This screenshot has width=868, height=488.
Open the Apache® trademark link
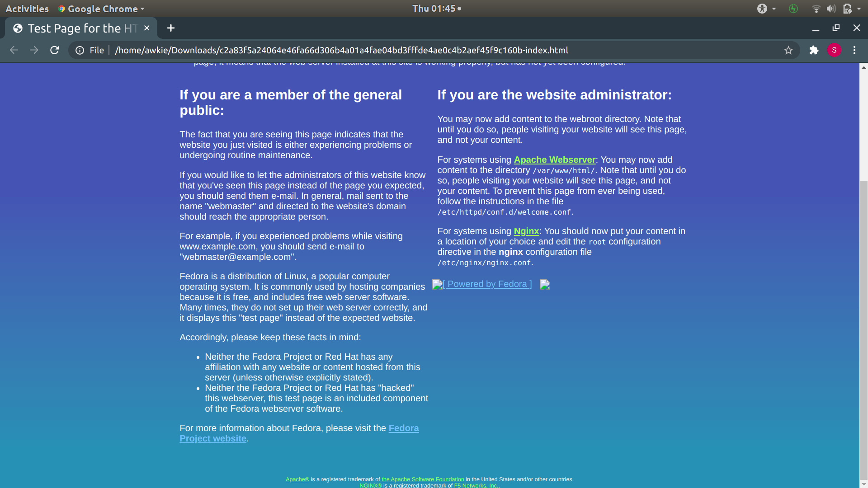click(297, 479)
